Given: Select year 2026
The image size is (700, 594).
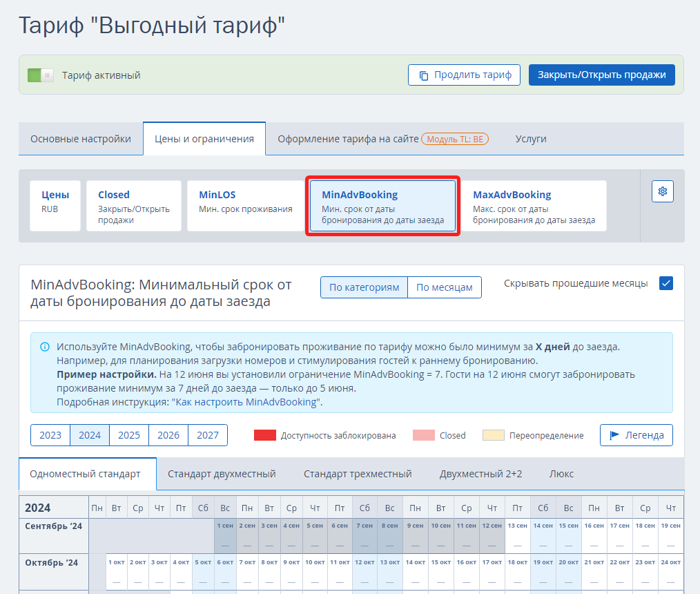Looking at the screenshot, I should click(x=168, y=435).
